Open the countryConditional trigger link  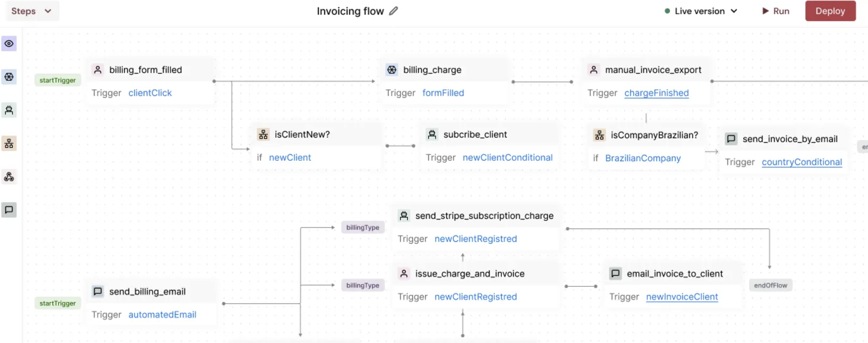point(802,162)
